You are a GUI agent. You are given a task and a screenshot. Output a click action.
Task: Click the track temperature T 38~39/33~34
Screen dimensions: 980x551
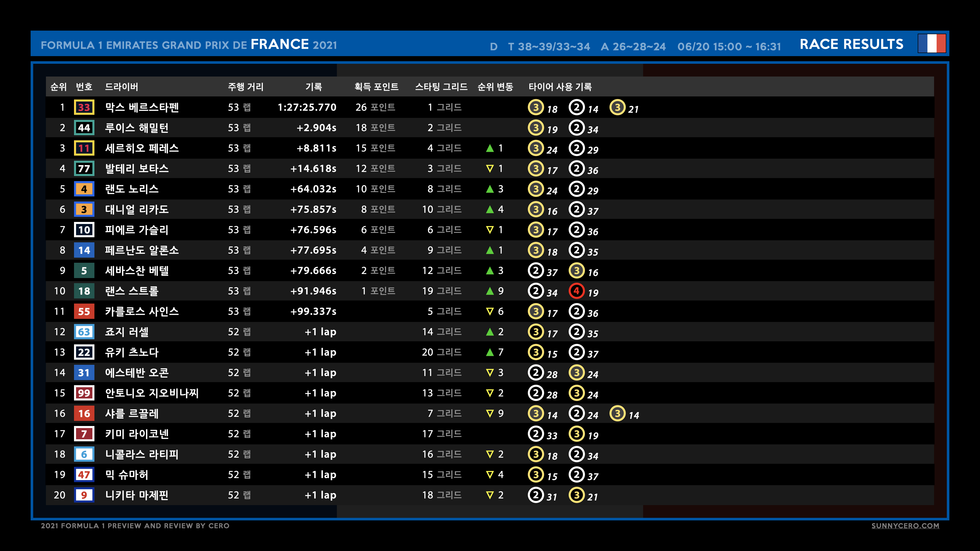click(549, 46)
